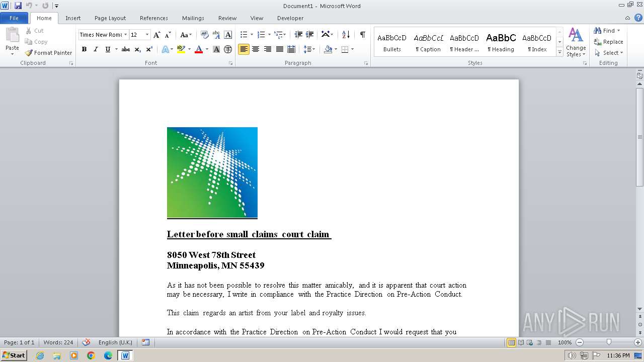Align text to the right

(267, 49)
